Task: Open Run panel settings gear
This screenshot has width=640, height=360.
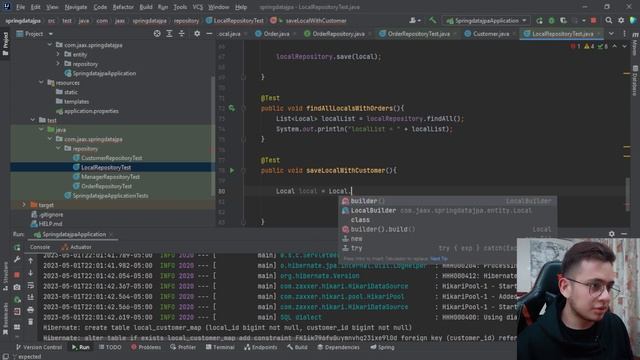Action: 611,234
